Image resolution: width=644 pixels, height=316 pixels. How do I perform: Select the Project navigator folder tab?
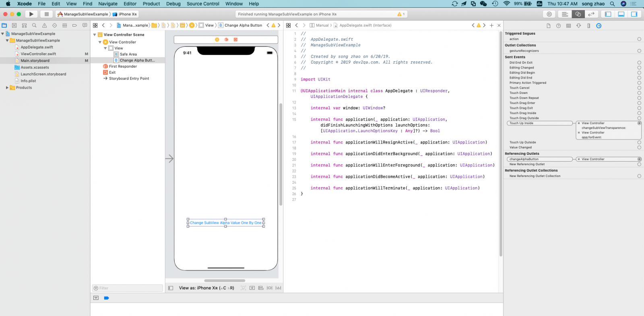4,25
